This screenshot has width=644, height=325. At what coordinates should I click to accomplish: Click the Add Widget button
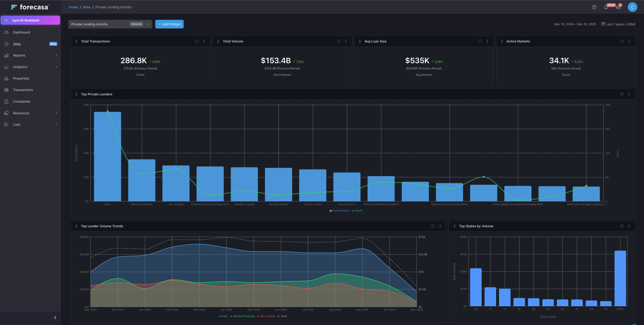click(x=169, y=24)
